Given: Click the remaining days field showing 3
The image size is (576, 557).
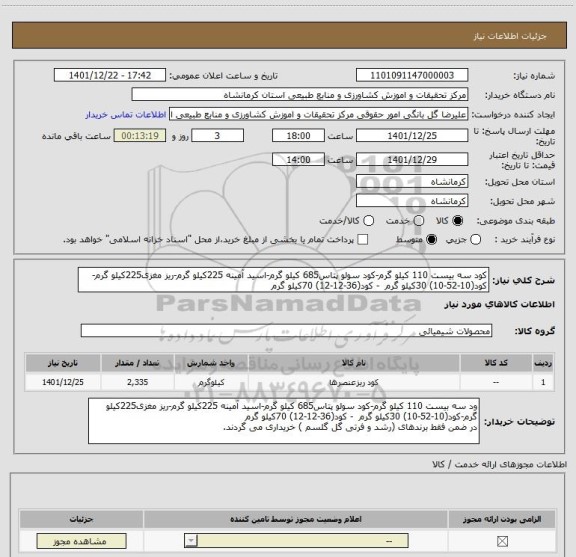Looking at the screenshot, I should pos(217,136).
